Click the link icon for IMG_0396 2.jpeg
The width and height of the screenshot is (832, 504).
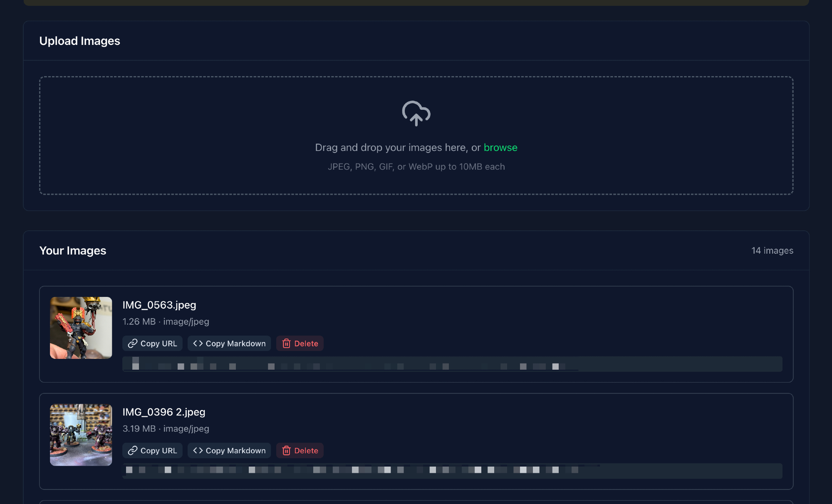[x=132, y=450]
